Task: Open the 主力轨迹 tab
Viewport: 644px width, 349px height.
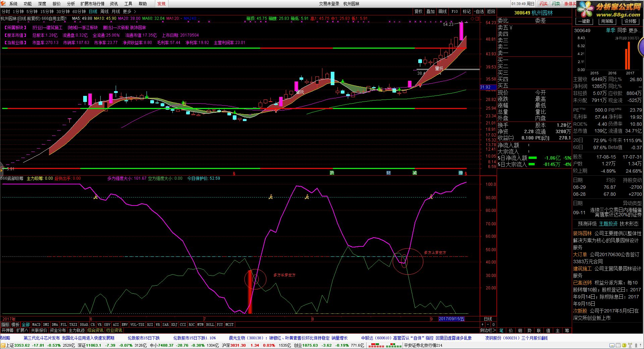Action: [x=76, y=330]
